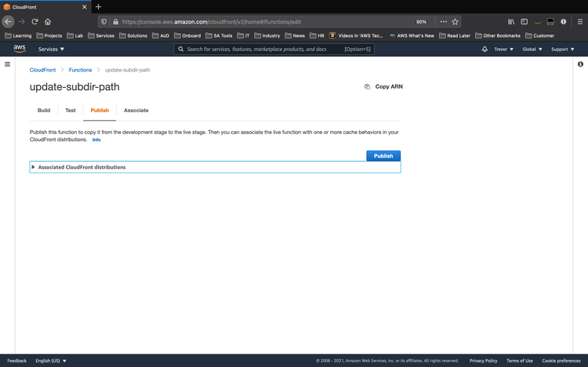
Task: Switch to the Associate tab
Action: tap(136, 111)
